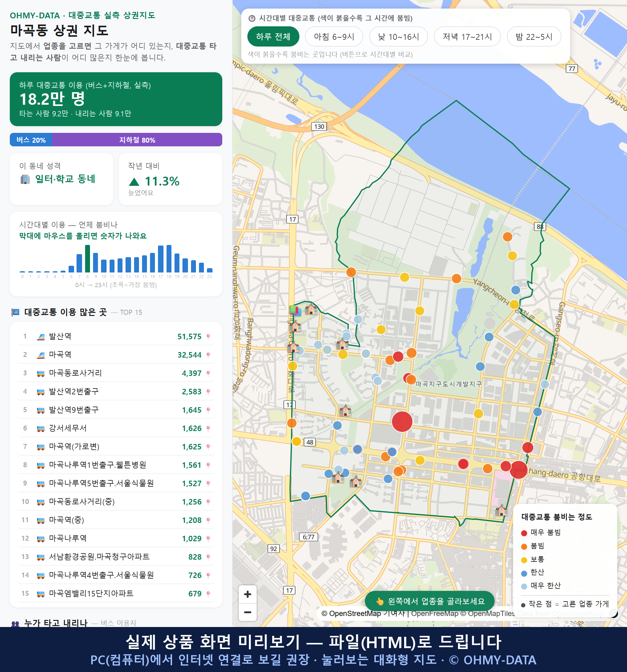Viewport: 627px width, 672px height.
Task: Click the large red transit marker on map
Action: (402, 422)
